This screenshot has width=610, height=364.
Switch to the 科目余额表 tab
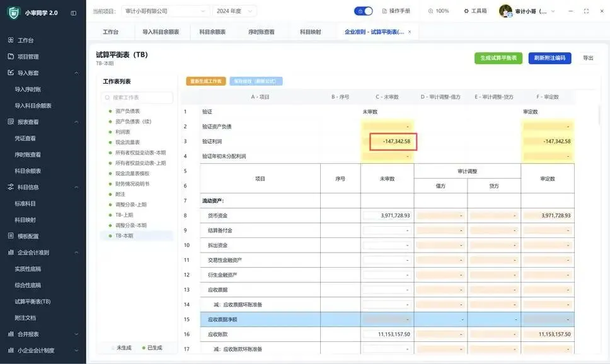(212, 32)
